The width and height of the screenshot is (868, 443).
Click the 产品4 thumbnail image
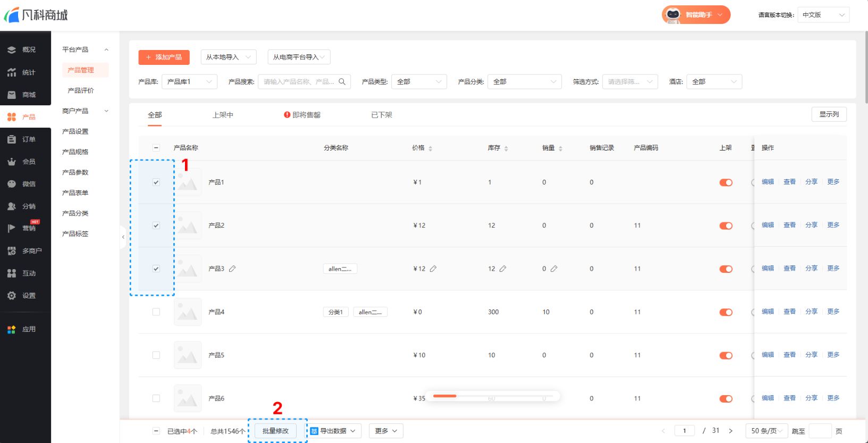[x=188, y=312]
